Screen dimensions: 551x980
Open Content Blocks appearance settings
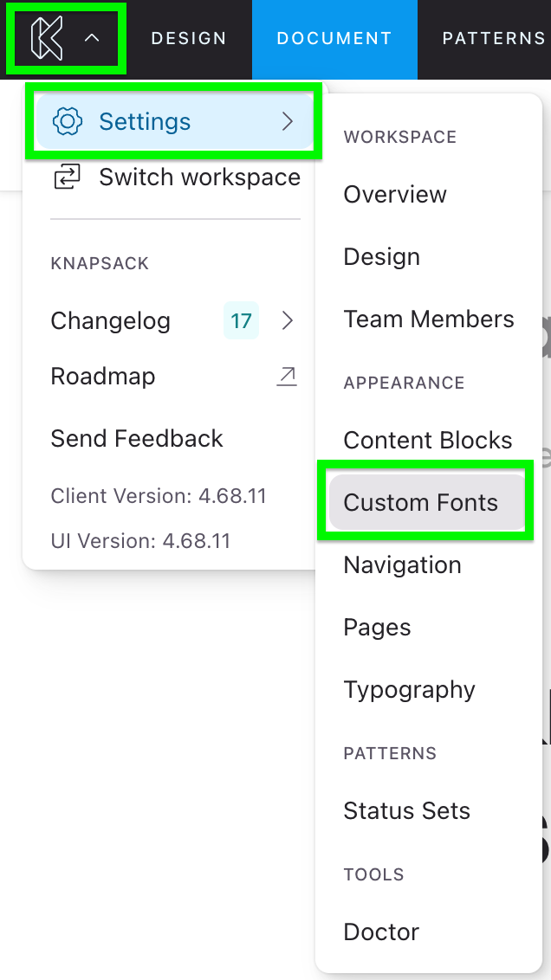[428, 440]
